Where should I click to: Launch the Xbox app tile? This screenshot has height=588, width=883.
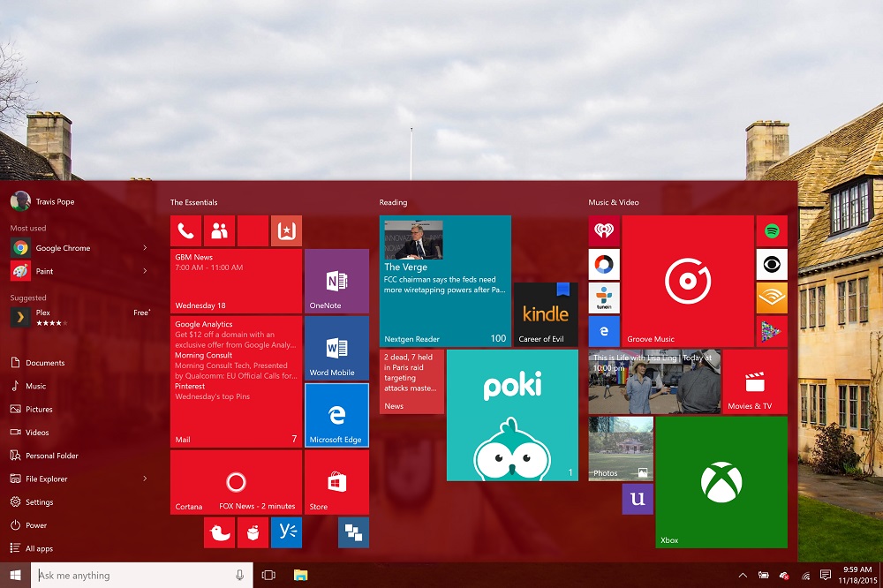point(721,481)
